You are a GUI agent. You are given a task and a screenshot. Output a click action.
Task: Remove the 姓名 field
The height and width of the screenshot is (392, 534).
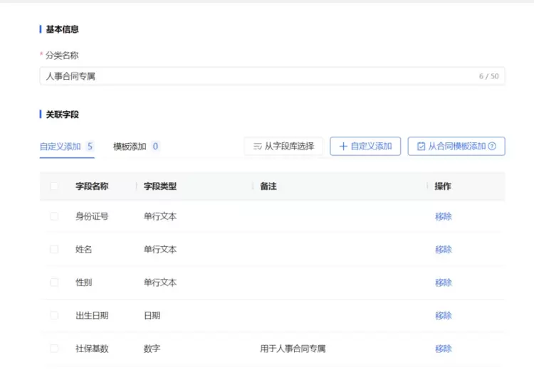443,250
